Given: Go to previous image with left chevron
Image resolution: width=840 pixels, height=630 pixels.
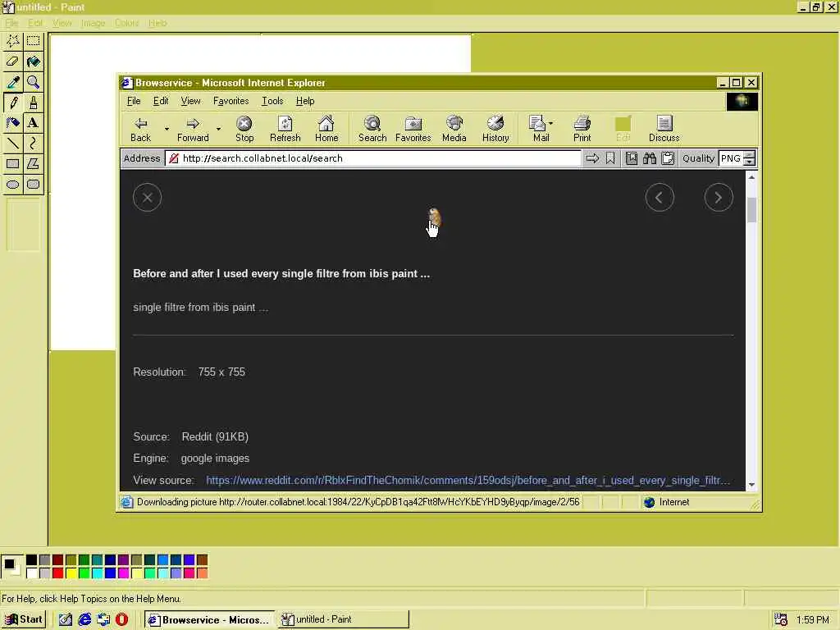Looking at the screenshot, I should [x=660, y=197].
